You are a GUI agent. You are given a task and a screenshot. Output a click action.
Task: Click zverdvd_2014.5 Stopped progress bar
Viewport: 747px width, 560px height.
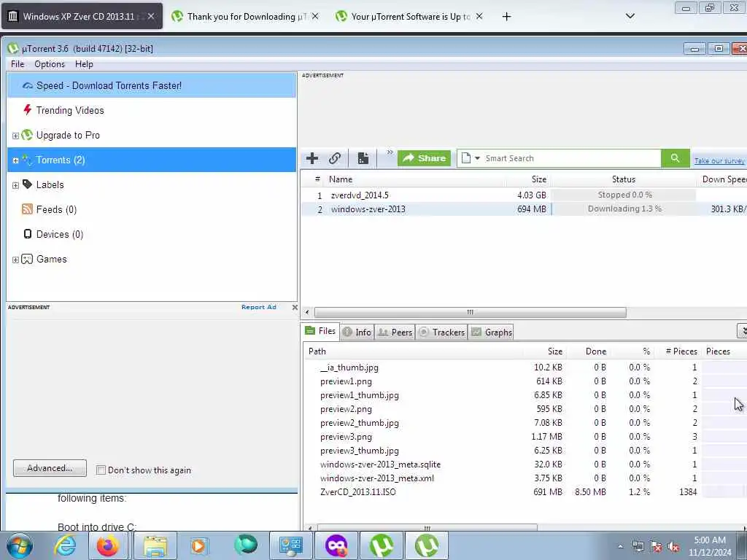[624, 195]
